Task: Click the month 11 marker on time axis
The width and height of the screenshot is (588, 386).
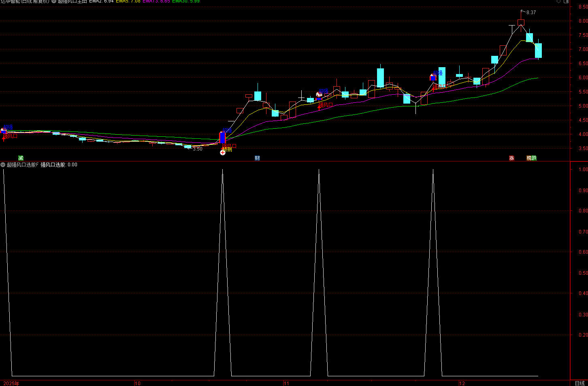Action: click(286, 383)
